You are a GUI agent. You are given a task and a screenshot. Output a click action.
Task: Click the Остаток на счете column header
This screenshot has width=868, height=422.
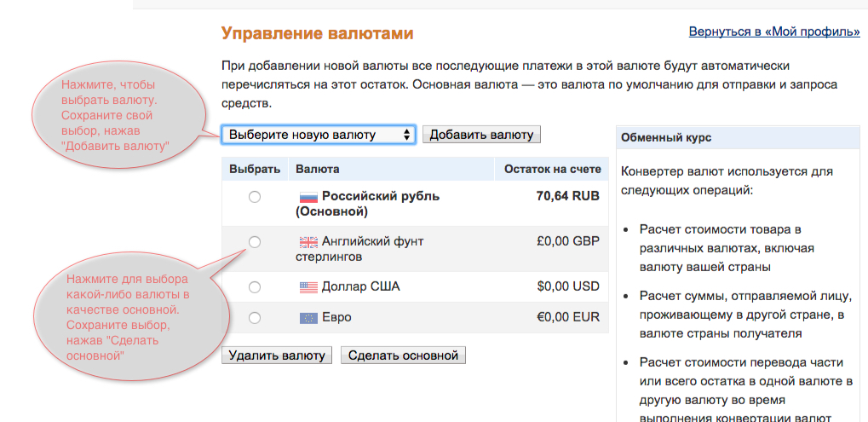tap(552, 169)
